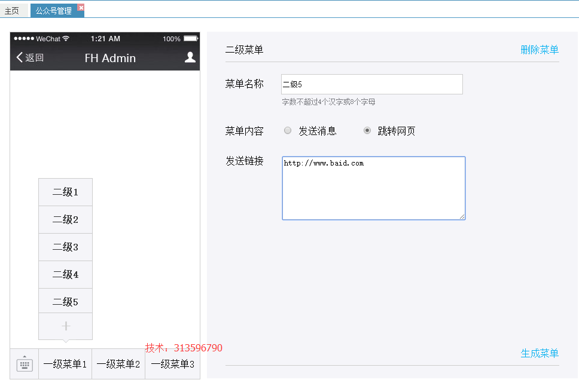Viewport: 579px width, 392px height.
Task: Click the WeChat wifi signal icon
Action: 66,38
